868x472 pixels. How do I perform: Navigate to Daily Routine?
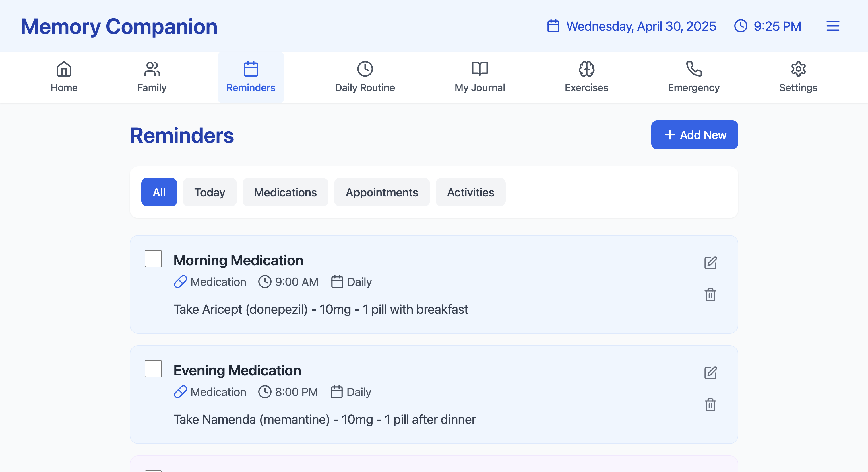[x=365, y=77]
